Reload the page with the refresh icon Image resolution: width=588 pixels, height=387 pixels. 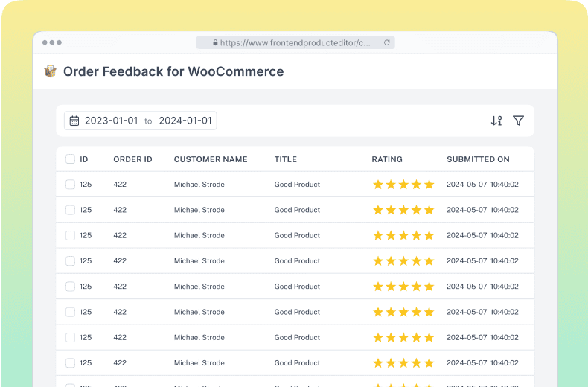pos(386,43)
